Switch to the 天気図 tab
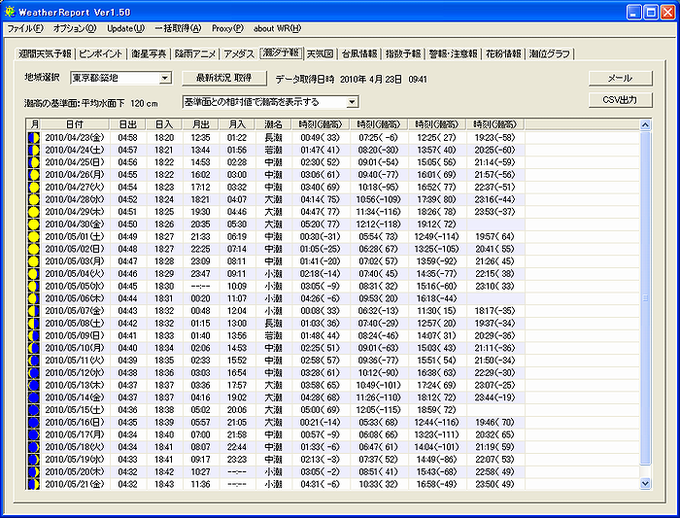The width and height of the screenshot is (680, 518). [x=320, y=54]
